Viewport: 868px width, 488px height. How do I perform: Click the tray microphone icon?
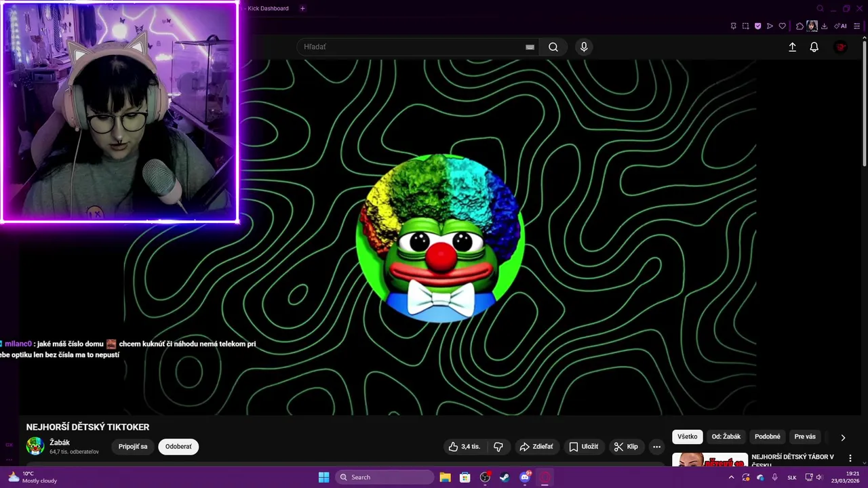point(775,477)
